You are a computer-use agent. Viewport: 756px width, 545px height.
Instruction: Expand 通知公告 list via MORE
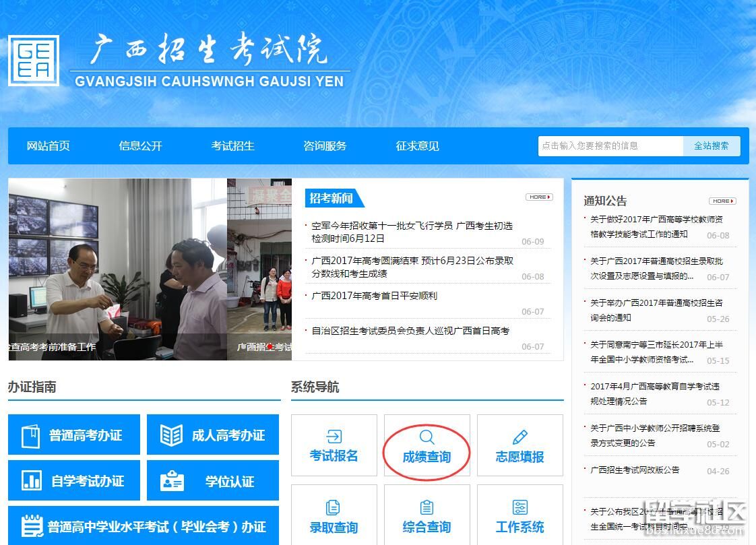coord(722,201)
